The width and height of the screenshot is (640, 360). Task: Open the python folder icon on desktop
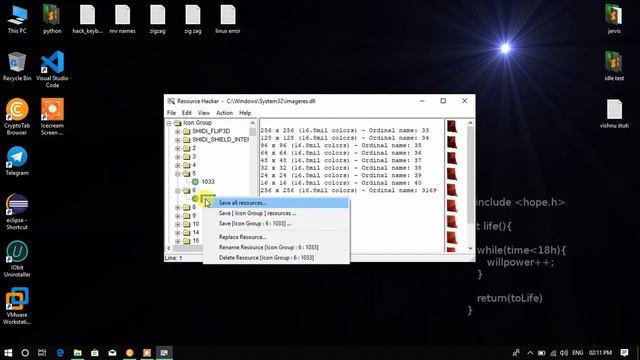point(52,19)
